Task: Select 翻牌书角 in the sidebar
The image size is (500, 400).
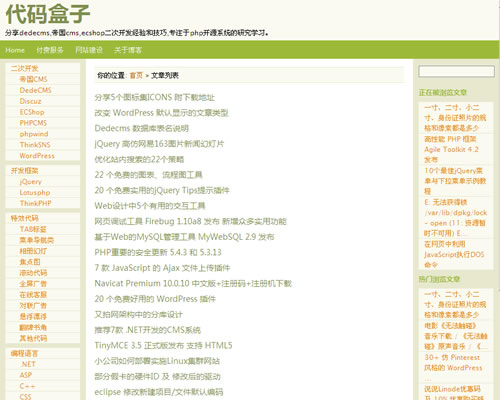Action: [x=33, y=327]
